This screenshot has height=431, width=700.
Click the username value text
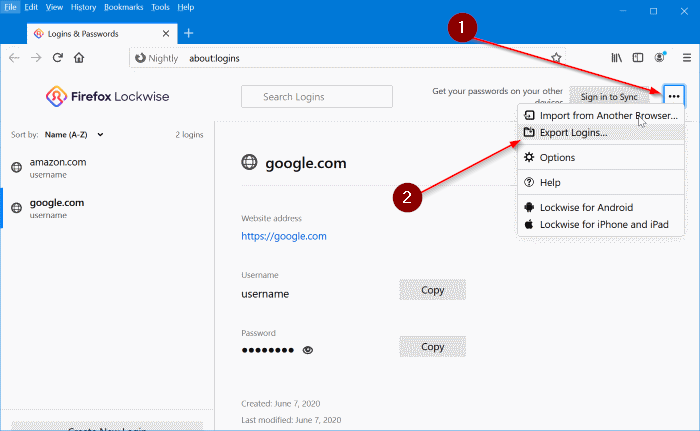coord(265,294)
